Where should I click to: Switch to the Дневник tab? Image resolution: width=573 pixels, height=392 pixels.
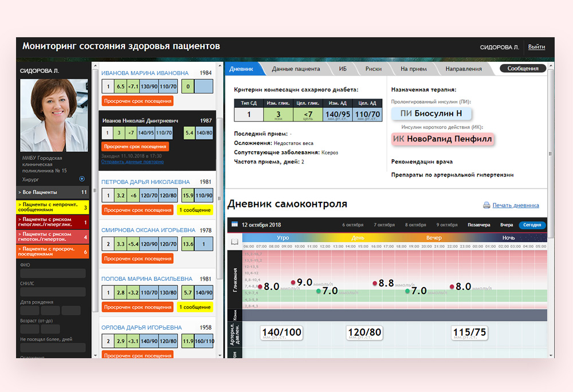coord(242,69)
